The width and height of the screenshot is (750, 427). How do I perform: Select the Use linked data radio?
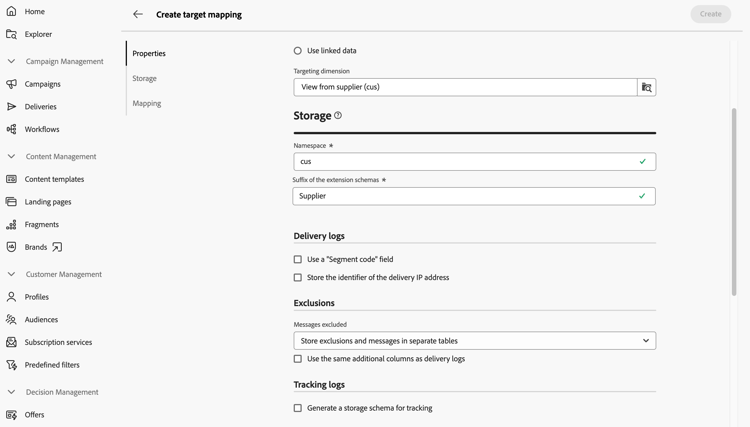[298, 50]
